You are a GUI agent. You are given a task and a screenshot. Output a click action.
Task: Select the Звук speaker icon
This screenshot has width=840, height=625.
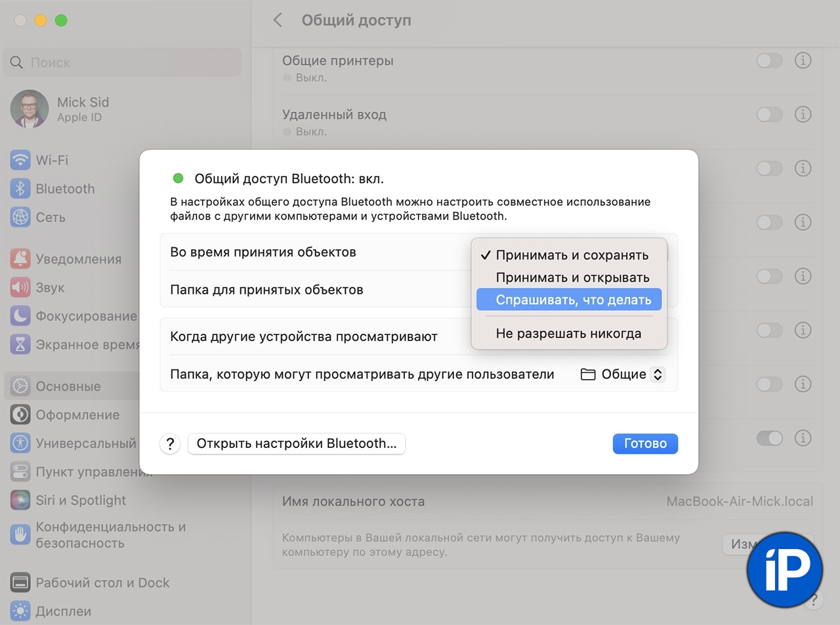(20, 287)
